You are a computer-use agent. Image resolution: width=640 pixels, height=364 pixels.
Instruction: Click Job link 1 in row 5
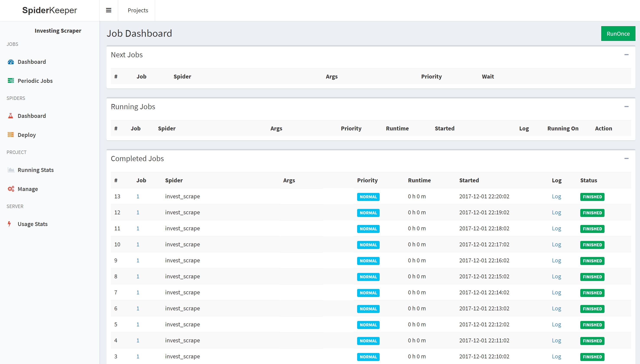(138, 324)
